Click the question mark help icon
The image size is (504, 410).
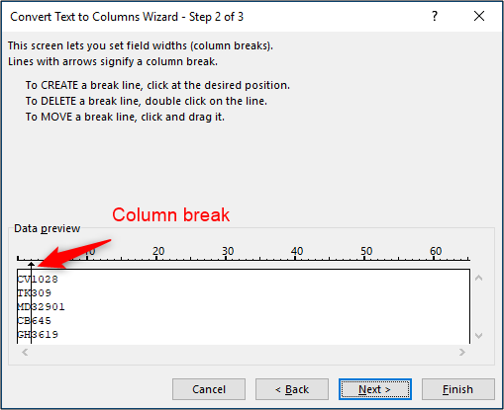point(434,16)
